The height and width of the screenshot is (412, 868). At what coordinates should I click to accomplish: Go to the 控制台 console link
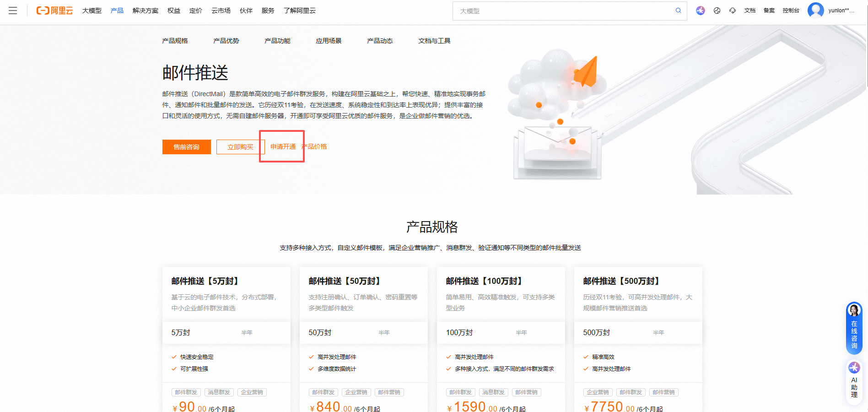[791, 11]
